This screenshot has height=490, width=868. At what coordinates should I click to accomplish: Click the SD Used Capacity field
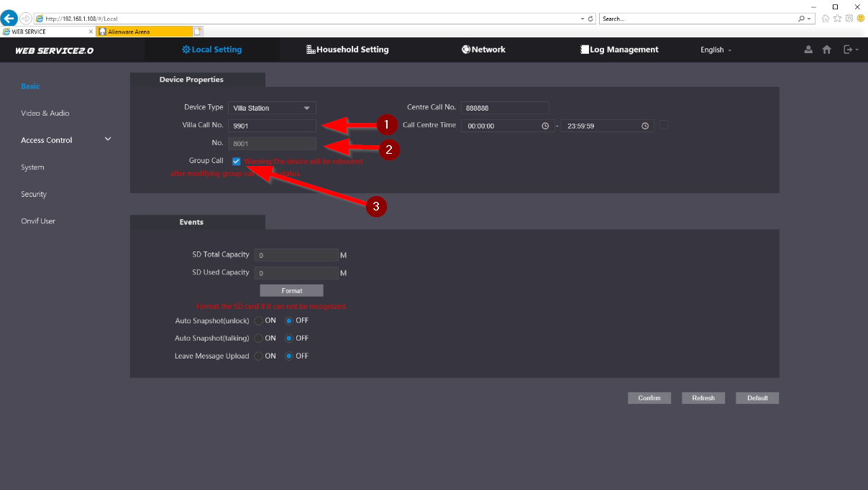click(x=297, y=273)
